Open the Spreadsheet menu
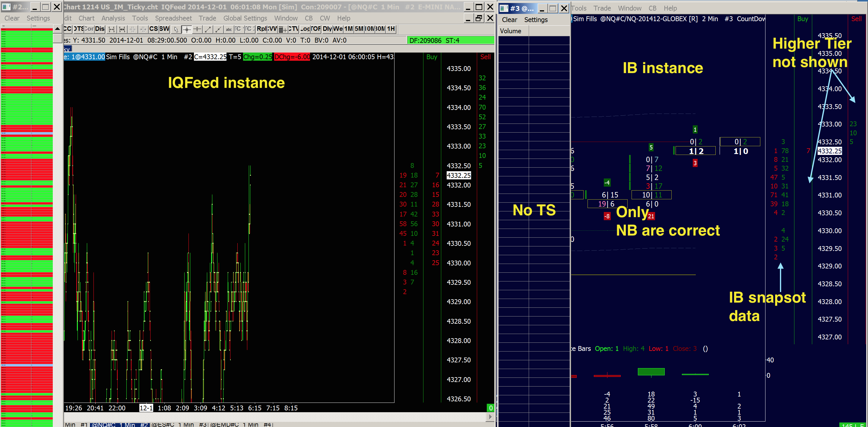Viewport: 868px width, 427px height. point(173,18)
